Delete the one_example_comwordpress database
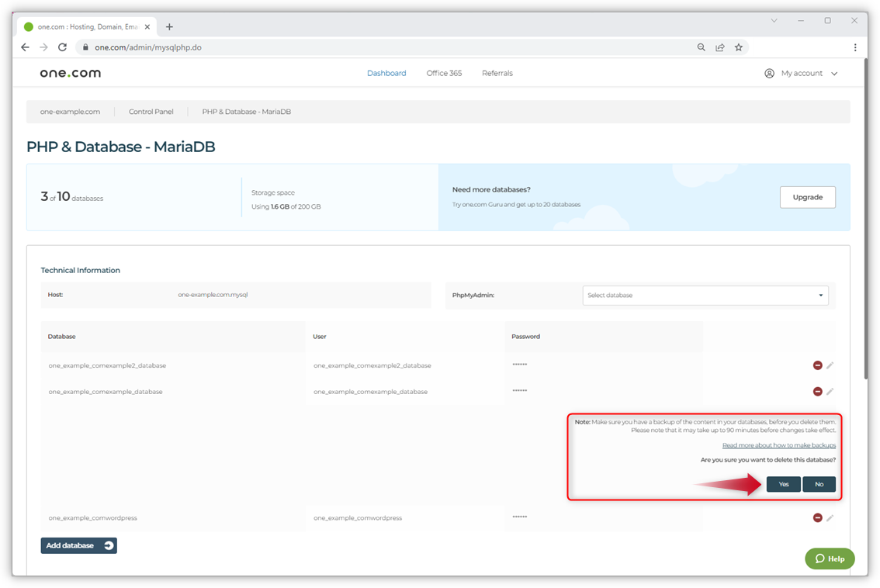 (816, 517)
